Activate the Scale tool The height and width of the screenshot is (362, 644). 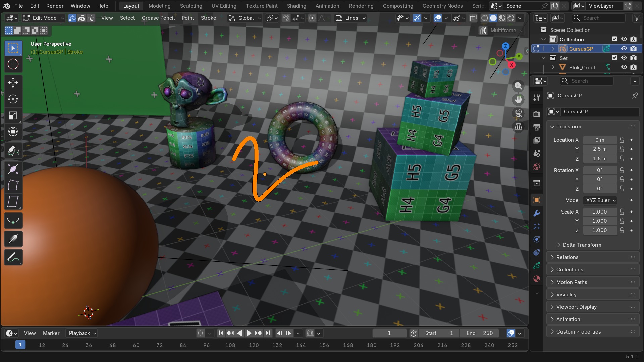click(x=13, y=116)
